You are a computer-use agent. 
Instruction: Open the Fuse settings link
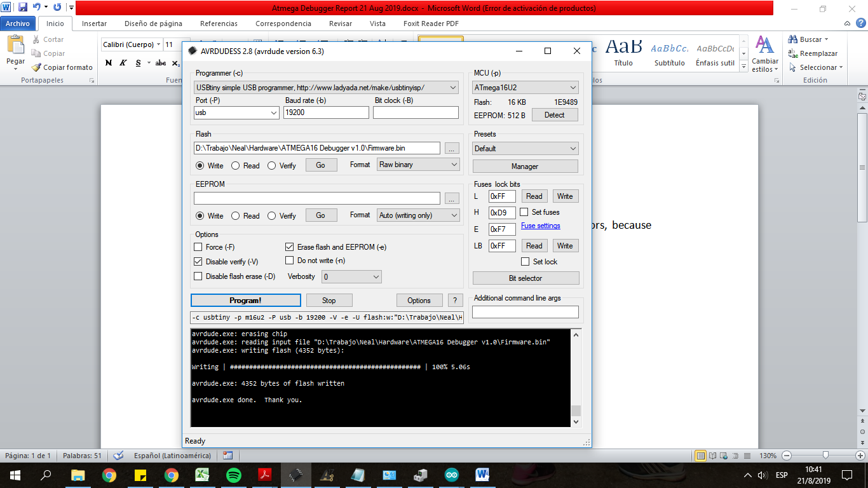(x=540, y=226)
